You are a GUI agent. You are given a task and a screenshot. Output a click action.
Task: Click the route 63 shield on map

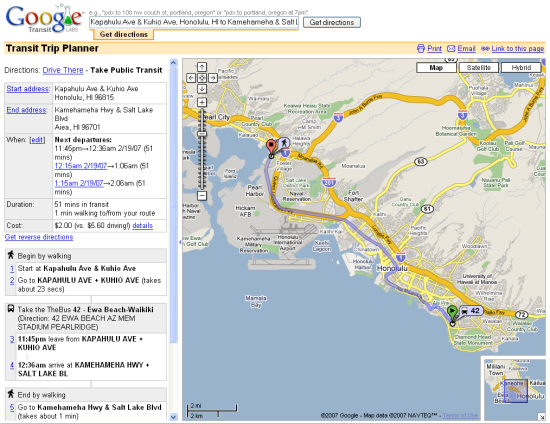421,161
